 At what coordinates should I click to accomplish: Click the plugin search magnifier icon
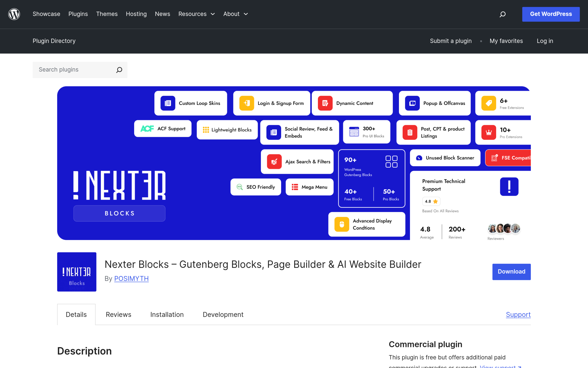(119, 70)
